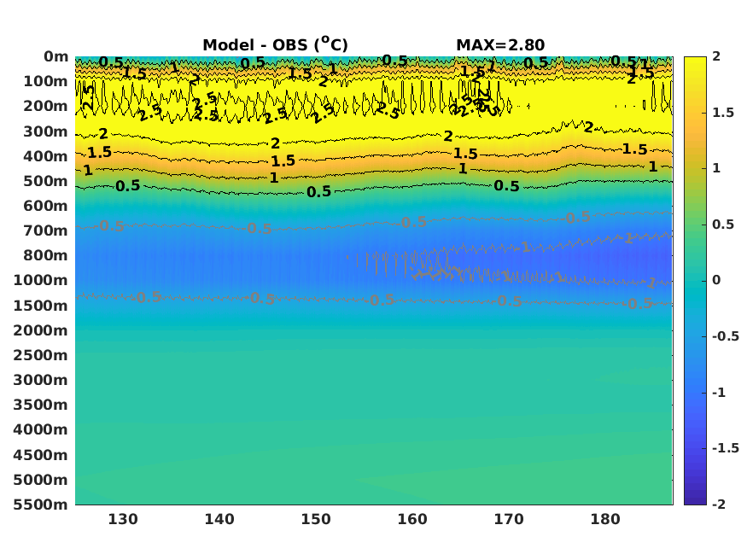
Task: Click the '2000m' depth axis label
Action: 41,330
